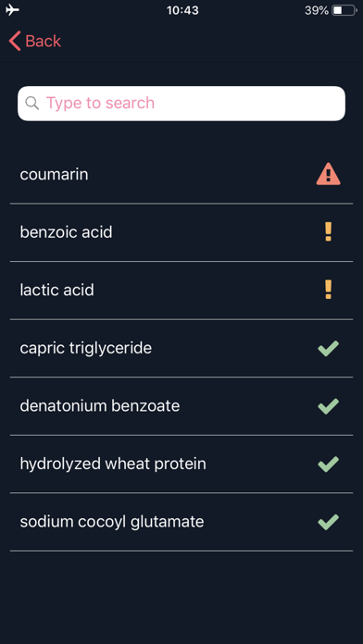Open the benzoic acid ingredient entry
Screen dimensions: 363x644
[x=181, y=232]
